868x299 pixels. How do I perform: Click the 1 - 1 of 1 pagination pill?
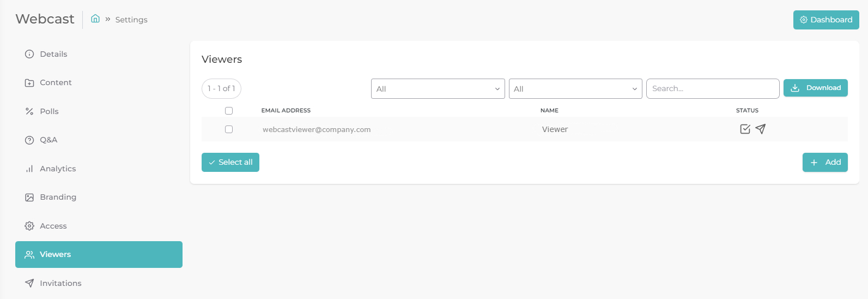pyautogui.click(x=221, y=88)
